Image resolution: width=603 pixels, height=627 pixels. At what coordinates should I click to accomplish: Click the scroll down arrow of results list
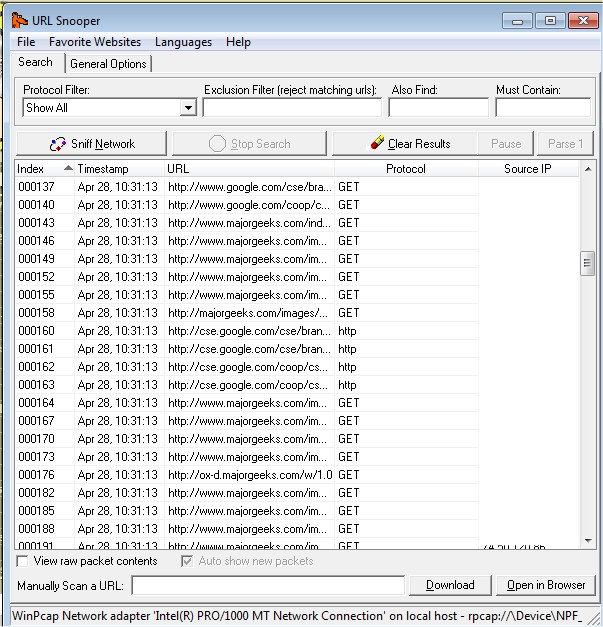pyautogui.click(x=588, y=541)
